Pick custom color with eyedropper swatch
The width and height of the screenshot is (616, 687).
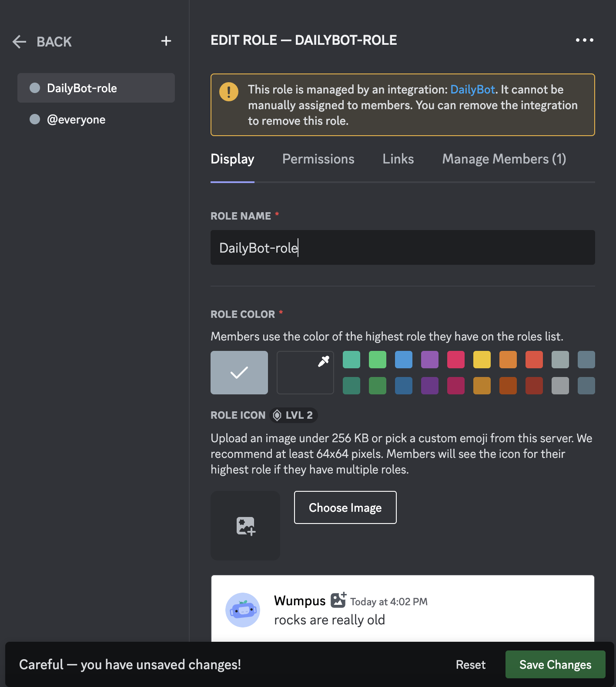pyautogui.click(x=305, y=373)
